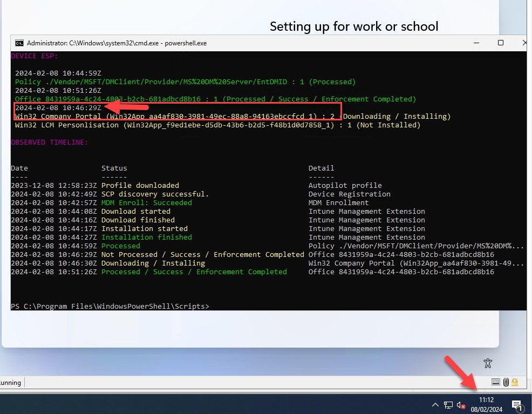Show hidden tray icons with the chevron
The width and height of the screenshot is (532, 414).
(x=435, y=405)
